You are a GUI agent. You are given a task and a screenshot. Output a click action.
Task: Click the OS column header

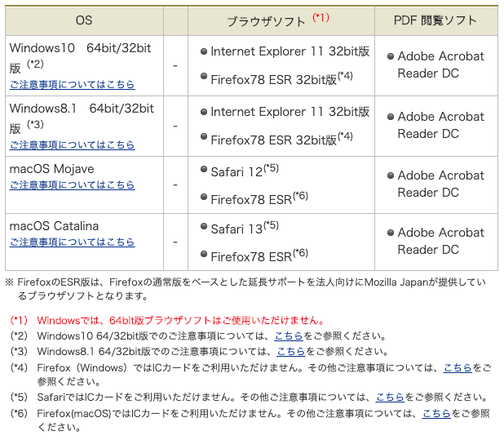tap(84, 20)
